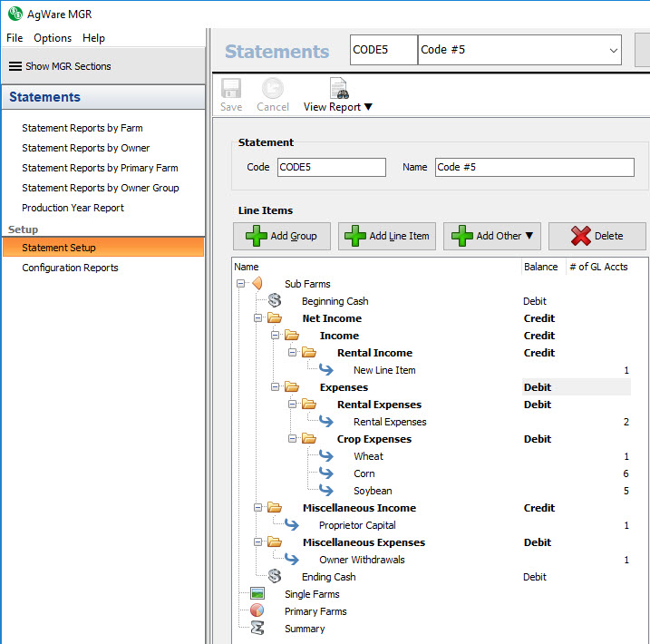650x644 pixels.
Task: Select the Single Farms picture icon
Action: point(257,594)
